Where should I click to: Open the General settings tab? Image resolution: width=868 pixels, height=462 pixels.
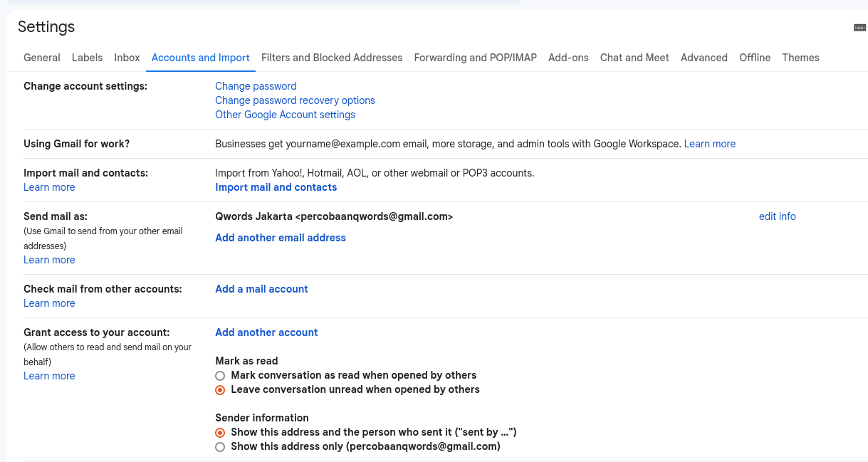pyautogui.click(x=42, y=58)
